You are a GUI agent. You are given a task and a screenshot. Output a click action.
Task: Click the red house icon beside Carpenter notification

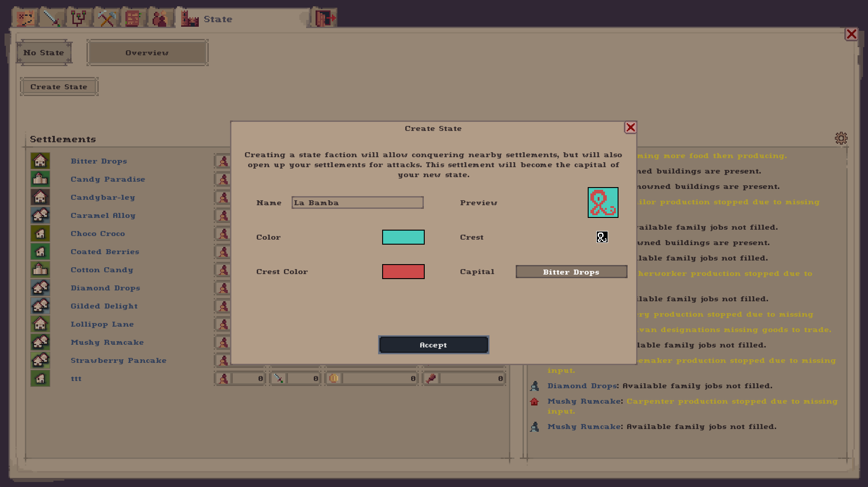[x=534, y=401]
